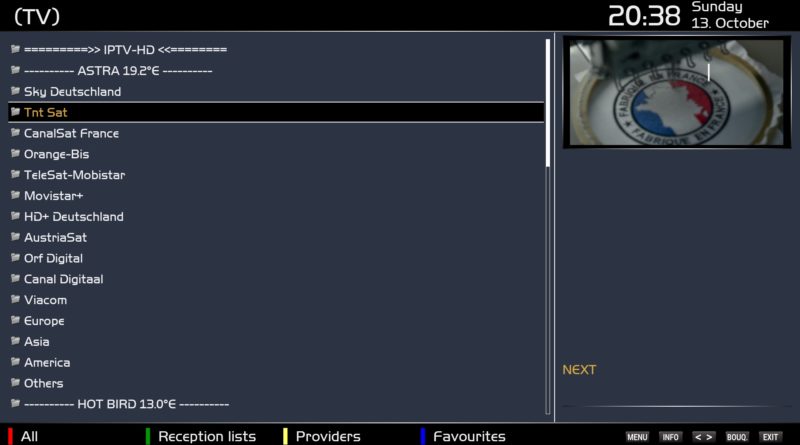The width and height of the screenshot is (800, 445).
Task: Click the folder icon next to Orf Digital
Action: point(15,258)
